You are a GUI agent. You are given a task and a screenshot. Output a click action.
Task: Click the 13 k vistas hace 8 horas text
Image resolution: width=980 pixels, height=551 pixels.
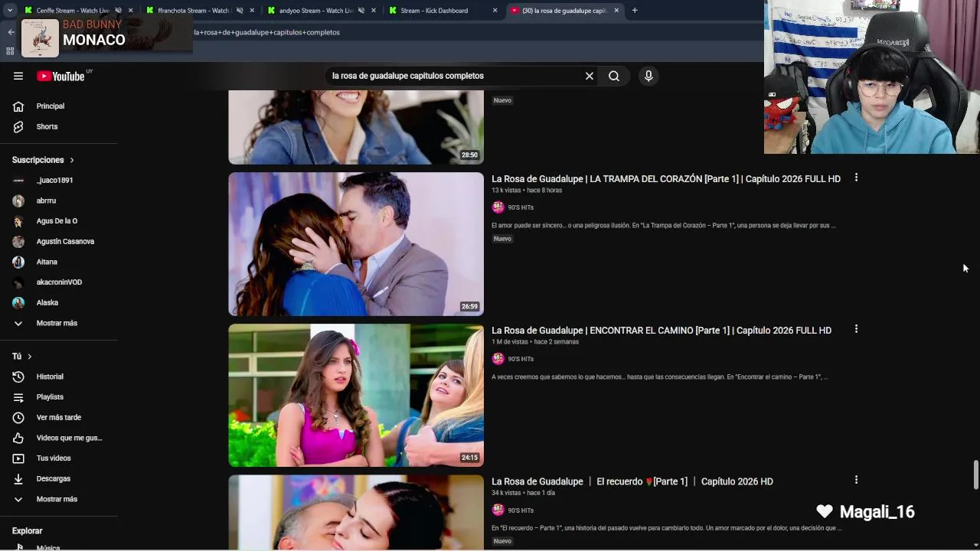click(x=527, y=190)
